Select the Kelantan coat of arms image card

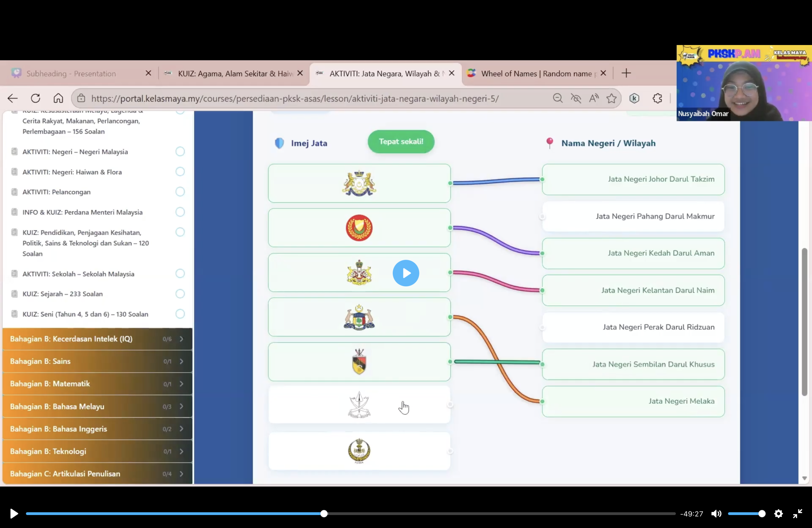click(x=359, y=272)
